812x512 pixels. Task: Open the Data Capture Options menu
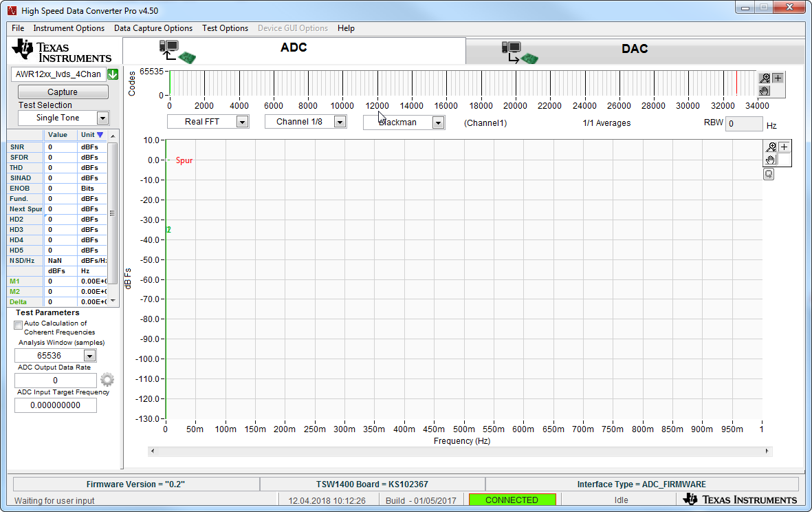click(x=153, y=28)
